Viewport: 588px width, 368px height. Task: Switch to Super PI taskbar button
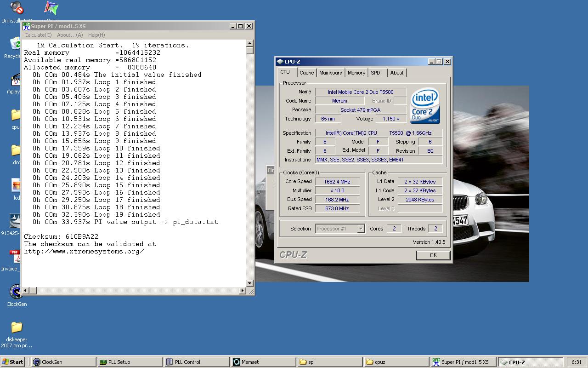(464, 362)
